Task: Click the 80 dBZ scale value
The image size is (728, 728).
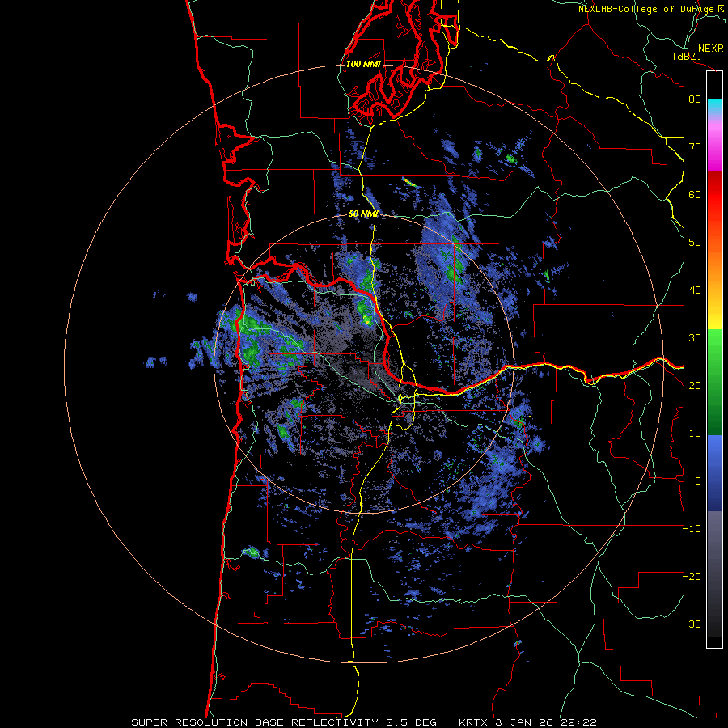Action: coord(695,99)
